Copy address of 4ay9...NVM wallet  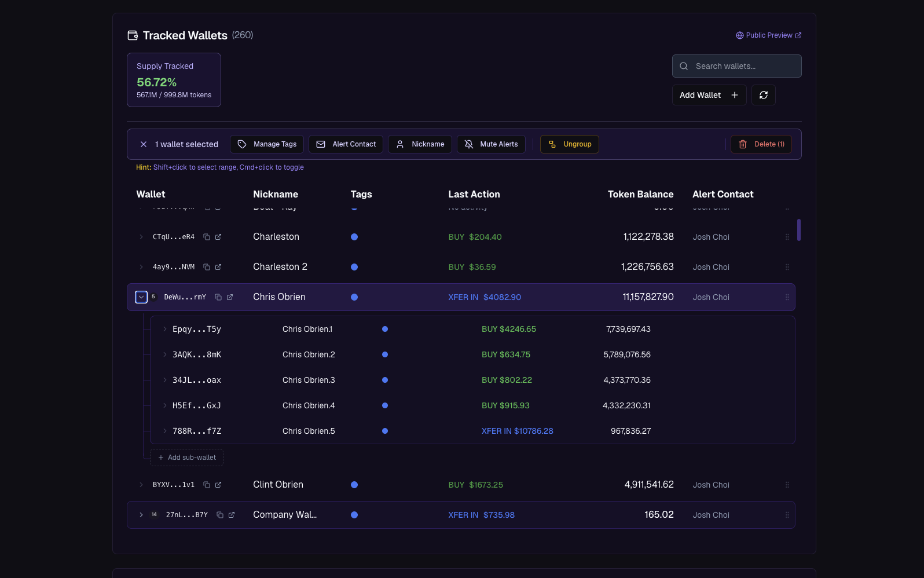(207, 267)
